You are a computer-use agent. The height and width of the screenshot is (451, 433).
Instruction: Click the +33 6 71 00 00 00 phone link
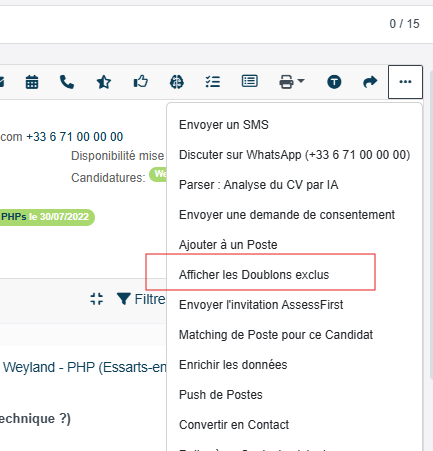coord(75,137)
